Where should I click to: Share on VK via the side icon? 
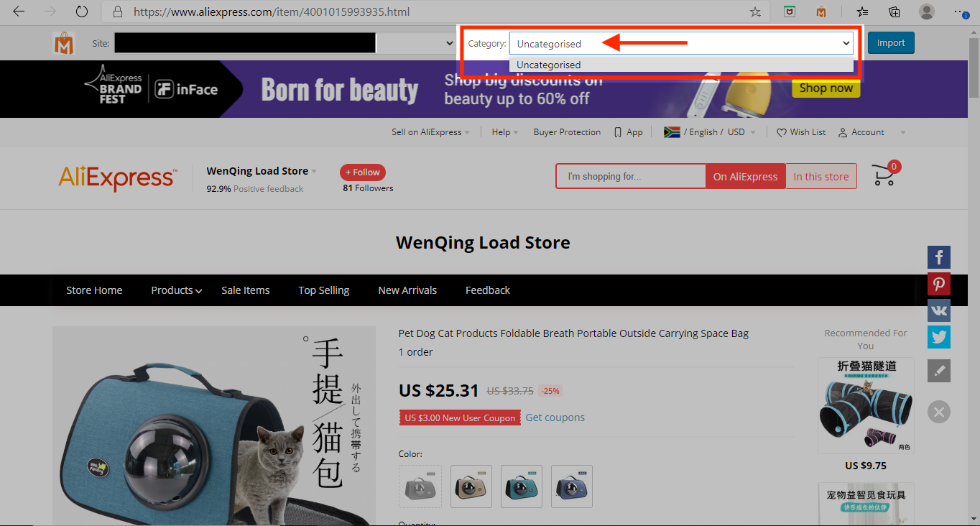pyautogui.click(x=938, y=310)
